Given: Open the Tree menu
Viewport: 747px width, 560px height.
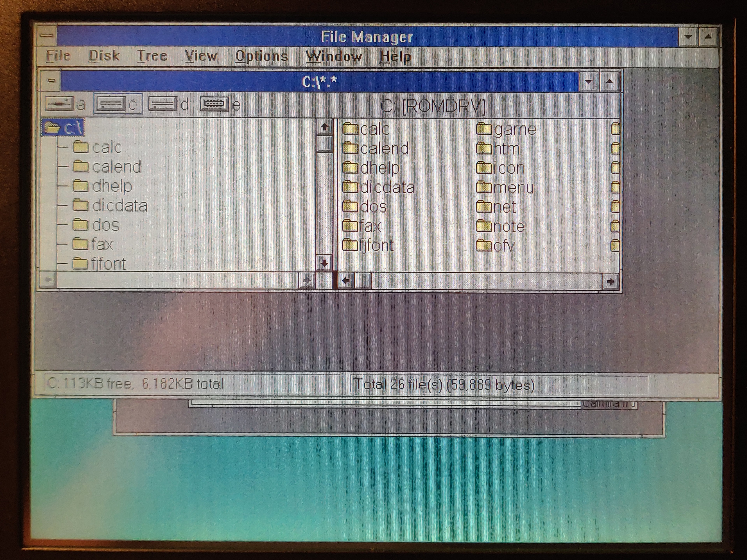Looking at the screenshot, I should pyautogui.click(x=152, y=56).
